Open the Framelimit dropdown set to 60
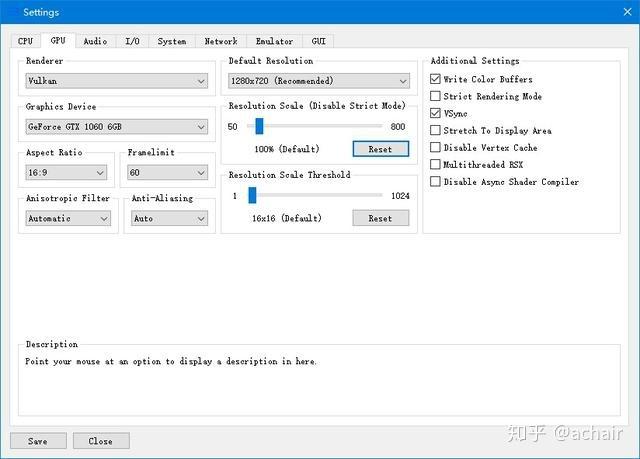The width and height of the screenshot is (640, 459). pos(167,173)
